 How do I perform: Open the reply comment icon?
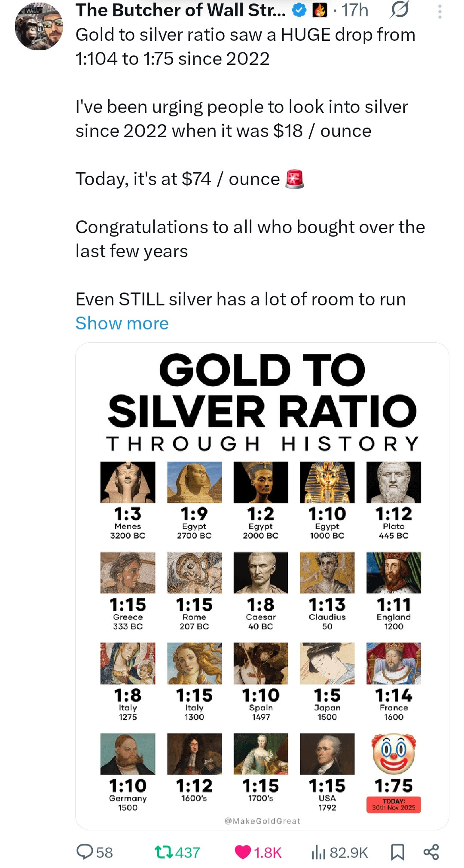click(x=85, y=852)
